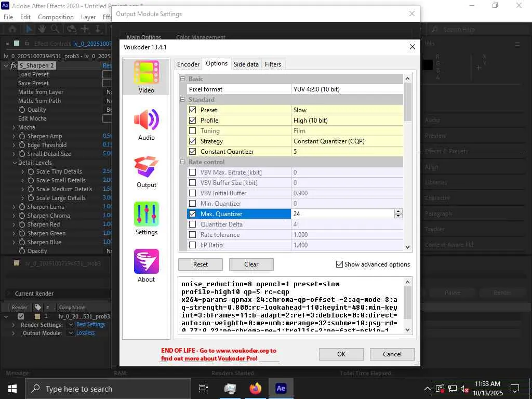Image resolution: width=532 pixels, height=399 pixels.
Task: Open the Output section in Voukoder sidebar
Action: point(146,171)
